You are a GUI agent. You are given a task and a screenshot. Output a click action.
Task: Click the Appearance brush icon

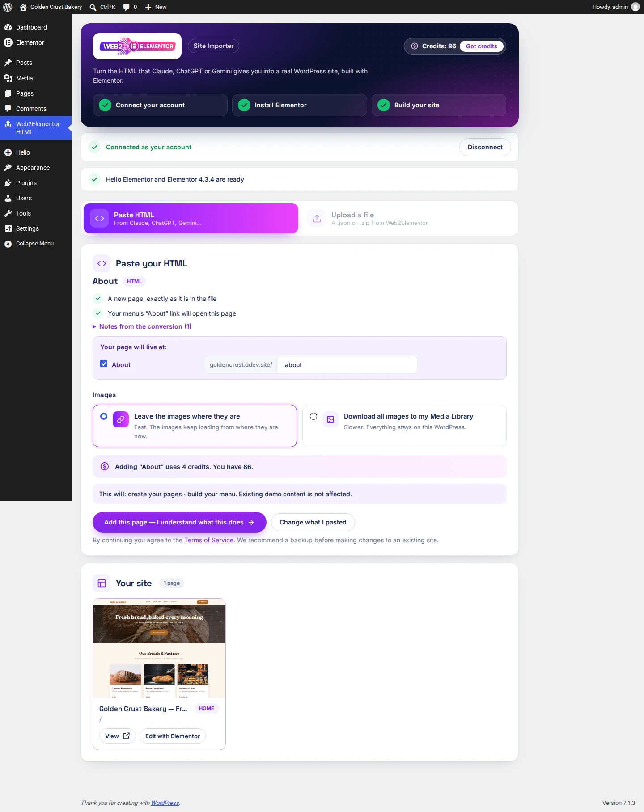pos(8,168)
